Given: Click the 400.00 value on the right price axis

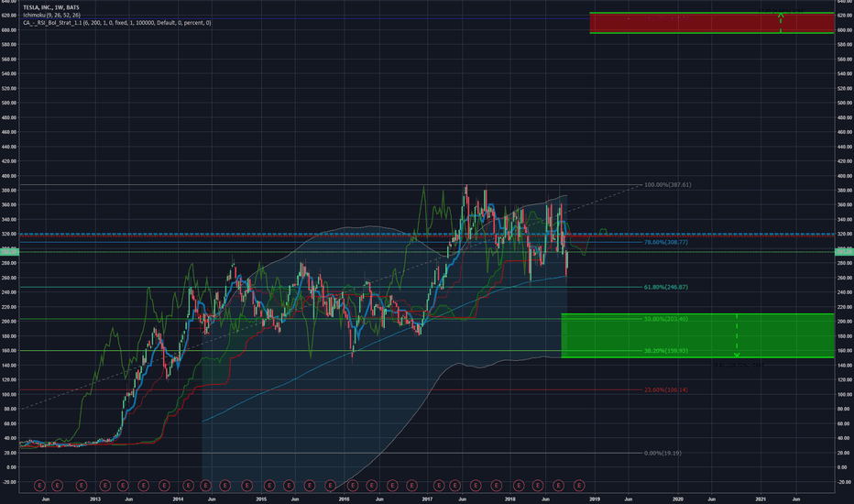Looking at the screenshot, I should 845,176.
